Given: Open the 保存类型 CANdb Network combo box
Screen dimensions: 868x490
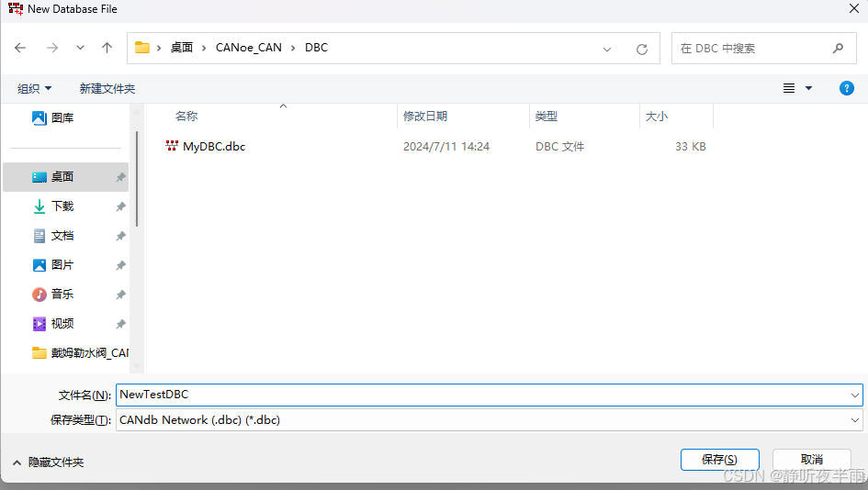Looking at the screenshot, I should coord(490,420).
